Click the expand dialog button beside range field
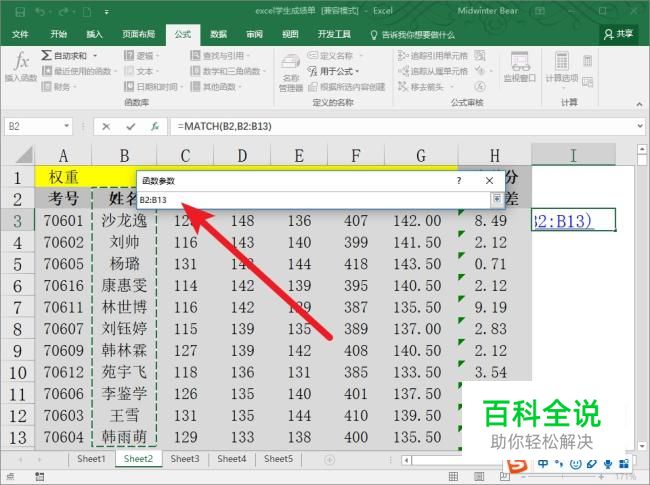This screenshot has height=485, width=650. 496,199
